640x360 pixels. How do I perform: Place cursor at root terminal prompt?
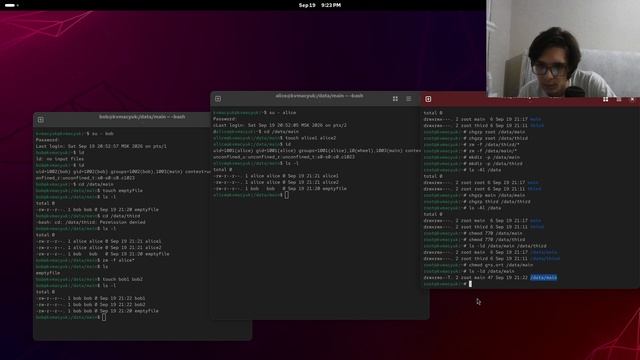[x=470, y=284]
